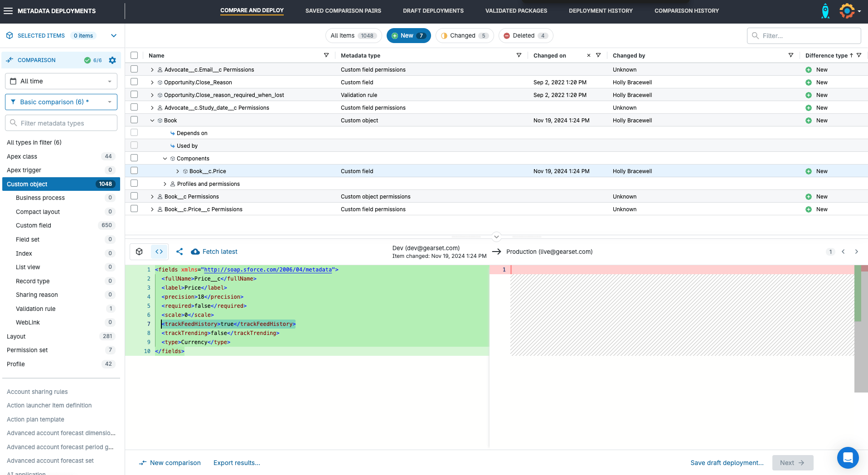Collapse the Book custom object row
Screen dimensions: 868x475
coord(152,121)
